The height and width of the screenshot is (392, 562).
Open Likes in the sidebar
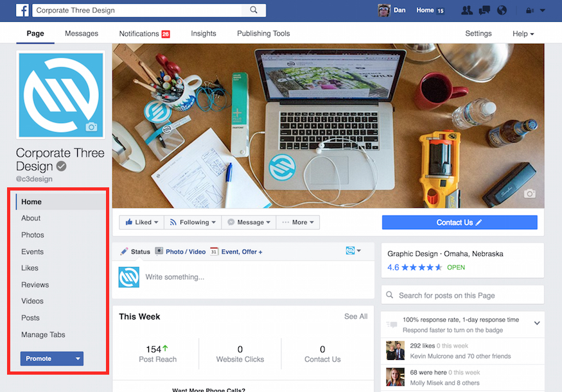click(x=30, y=268)
